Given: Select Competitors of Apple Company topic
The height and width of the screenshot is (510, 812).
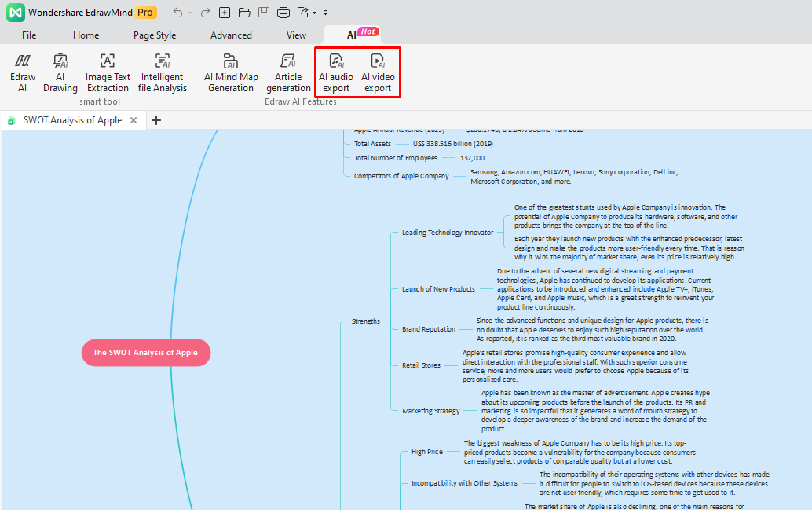Looking at the screenshot, I should (x=401, y=176).
